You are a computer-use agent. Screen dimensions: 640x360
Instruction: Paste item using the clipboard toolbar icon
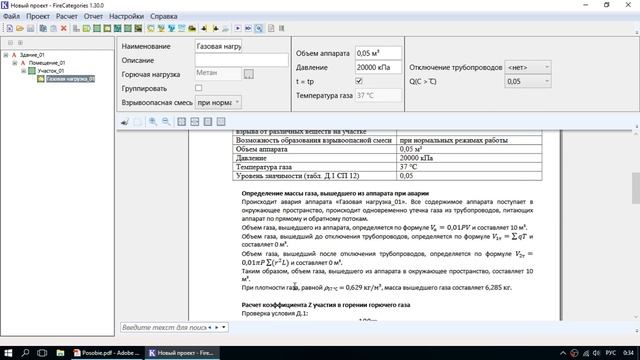[53, 29]
